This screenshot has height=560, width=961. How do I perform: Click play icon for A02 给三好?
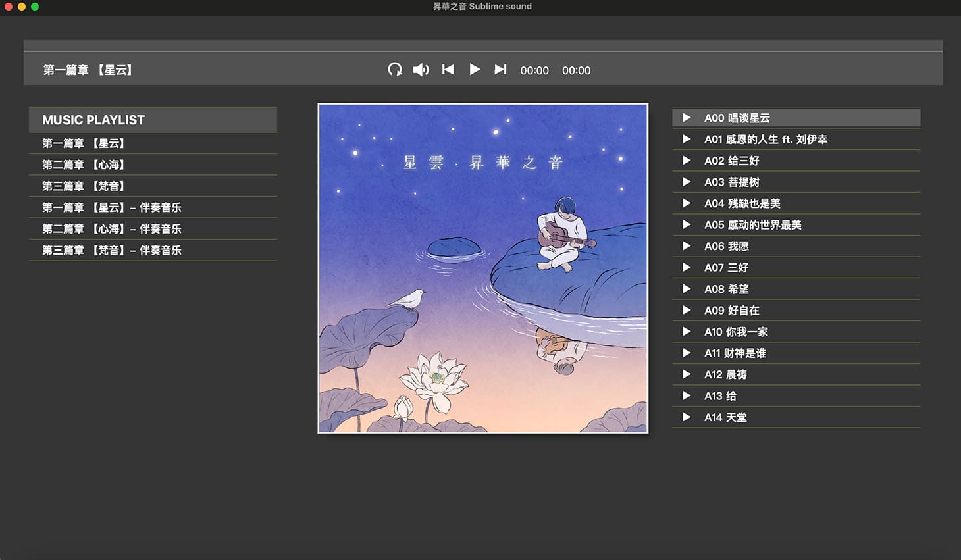(687, 161)
